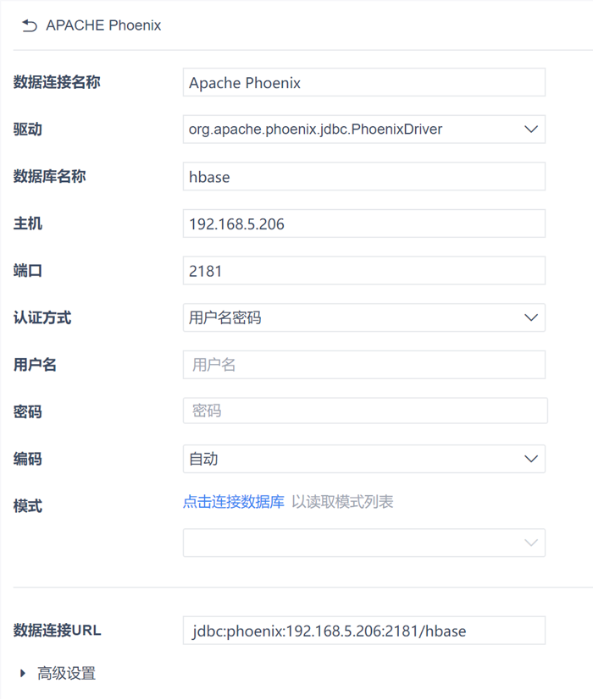593x700 pixels.
Task: Open the driver dropdown chevron
Action: pyautogui.click(x=531, y=130)
